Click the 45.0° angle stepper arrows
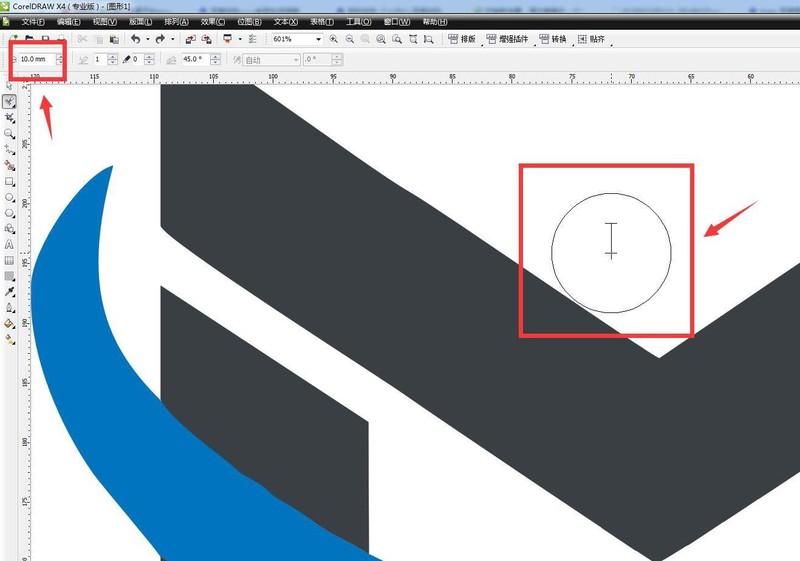 click(x=222, y=59)
